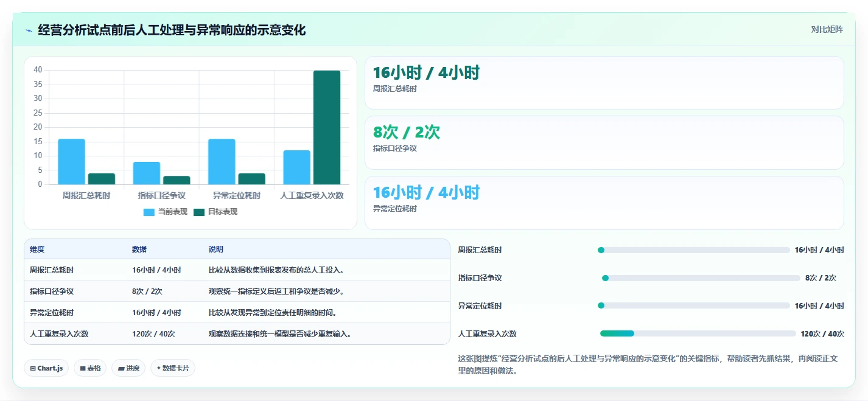Click the dark green 周报汇总耗时 target bar
The height and width of the screenshot is (401, 868).
pyautogui.click(x=102, y=179)
